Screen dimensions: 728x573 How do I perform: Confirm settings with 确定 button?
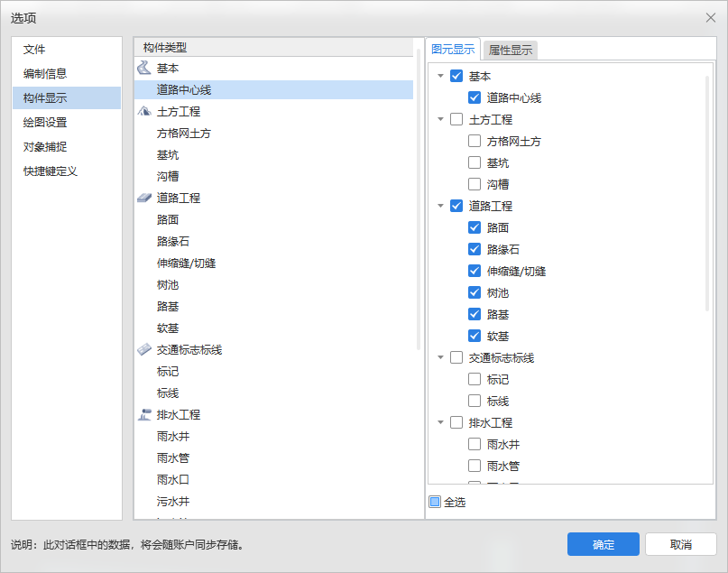click(x=603, y=544)
